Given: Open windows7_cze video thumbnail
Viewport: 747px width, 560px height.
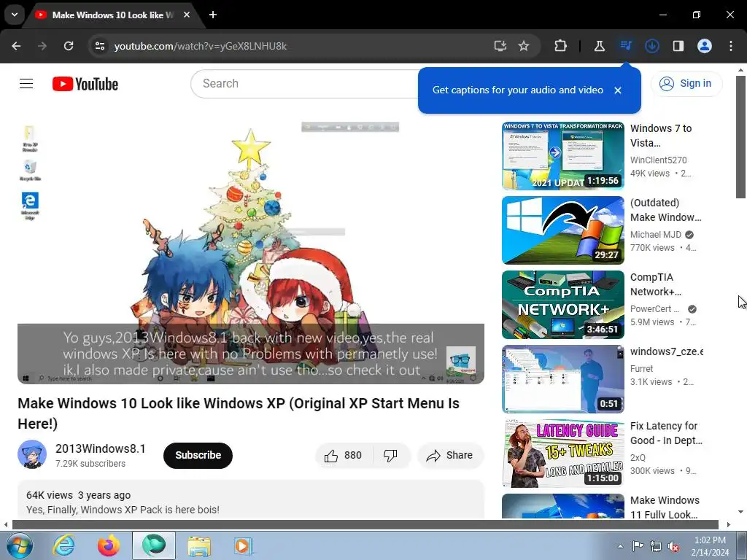Looking at the screenshot, I should coord(562,379).
